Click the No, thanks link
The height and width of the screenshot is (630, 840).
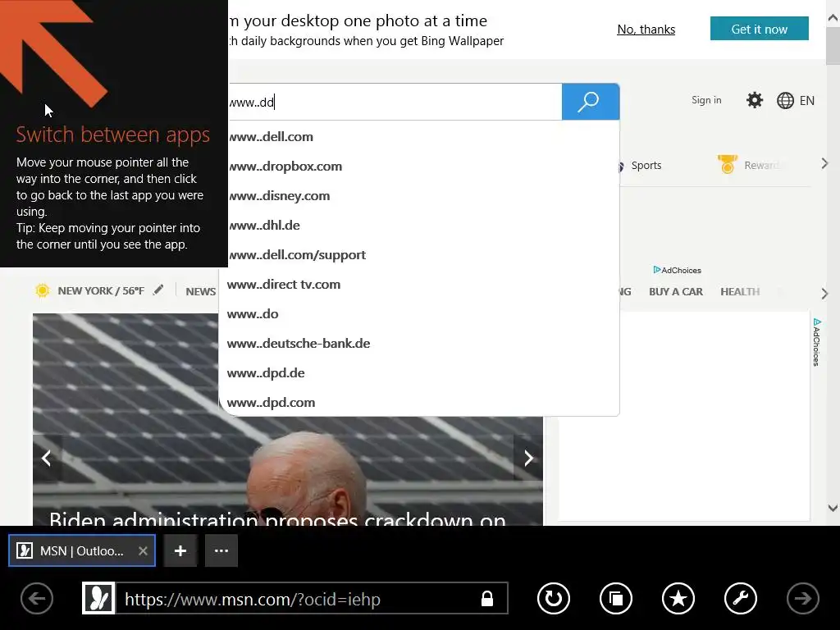(x=646, y=30)
